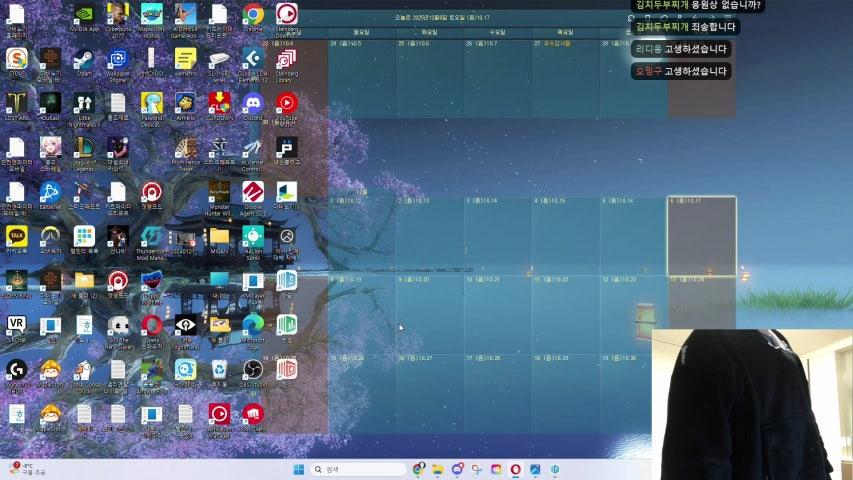Viewport: 853px width, 480px height.
Task: Open the Battle.net shortcut
Action: (50, 192)
